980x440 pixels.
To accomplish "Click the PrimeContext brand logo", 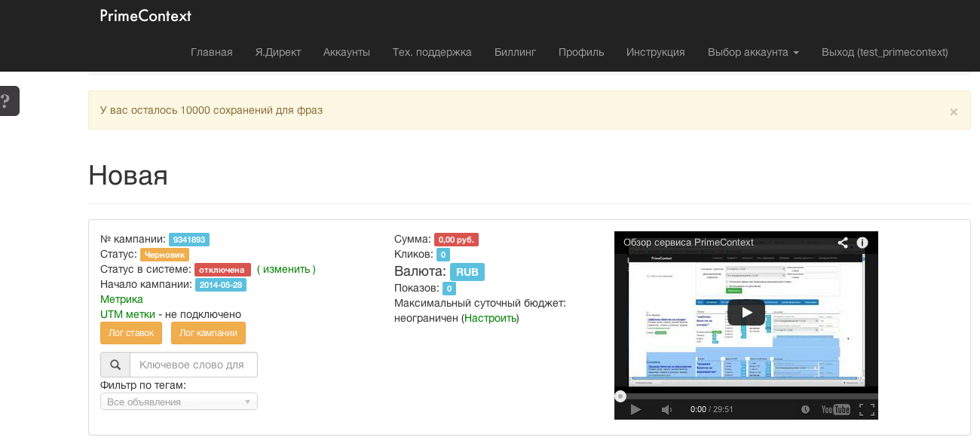I will [x=145, y=16].
